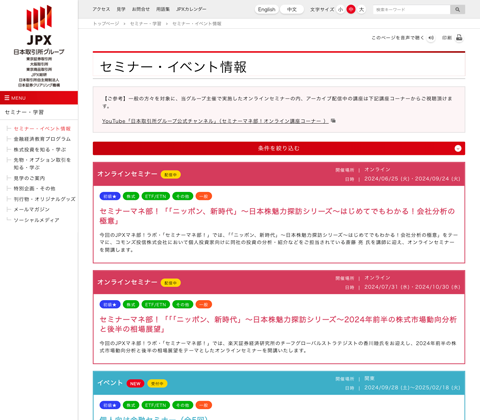This screenshot has width=480, height=420.
Task: Click green ETF/ETN tag on イベント card
Action: coord(156,405)
